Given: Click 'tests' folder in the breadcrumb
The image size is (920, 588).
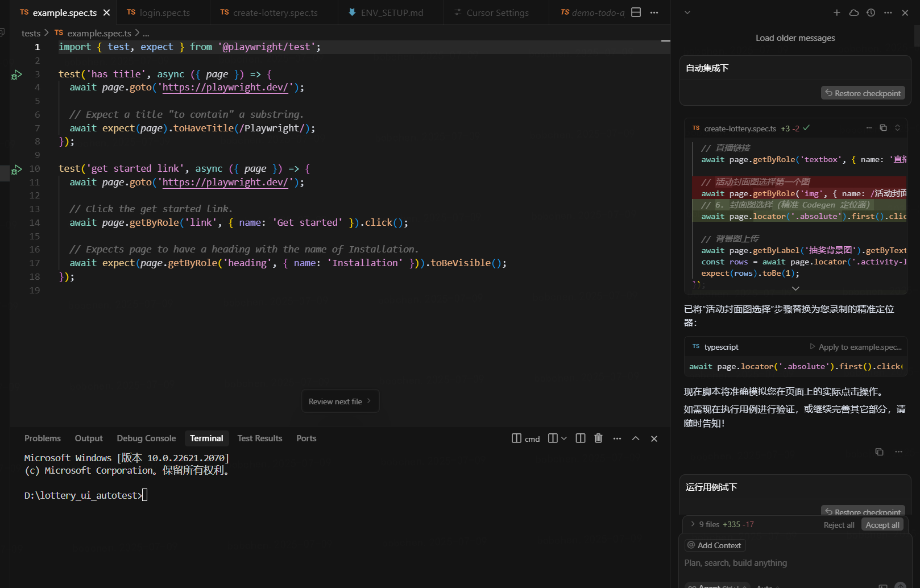Looking at the screenshot, I should tap(31, 34).
